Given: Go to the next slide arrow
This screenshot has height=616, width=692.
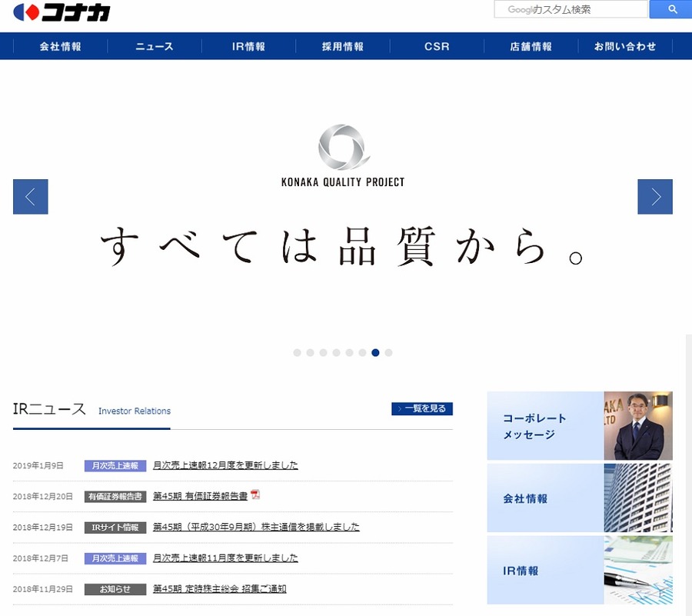Looking at the screenshot, I should (655, 197).
